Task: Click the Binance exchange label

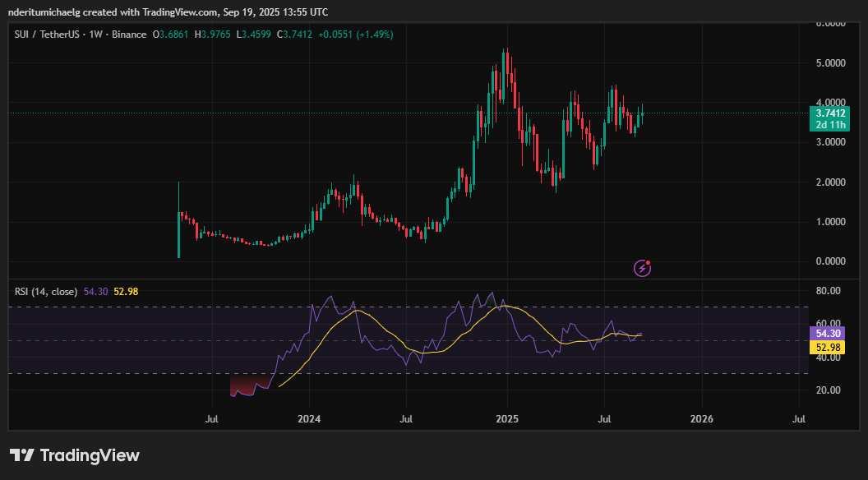Action: click(x=129, y=35)
